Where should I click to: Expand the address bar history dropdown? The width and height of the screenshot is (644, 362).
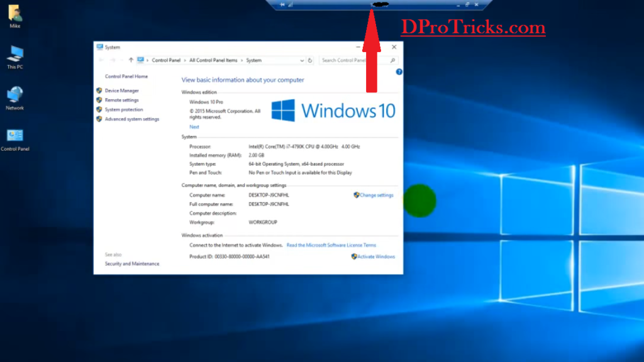point(302,60)
